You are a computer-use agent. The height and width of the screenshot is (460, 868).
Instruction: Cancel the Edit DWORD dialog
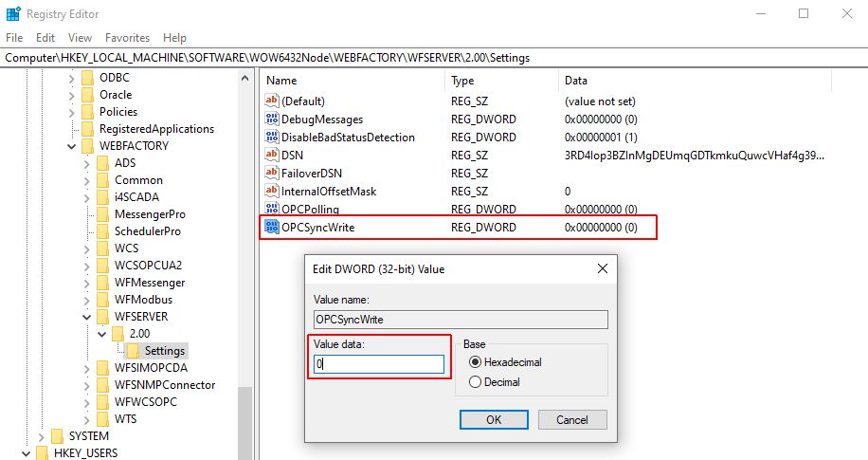coord(572,419)
